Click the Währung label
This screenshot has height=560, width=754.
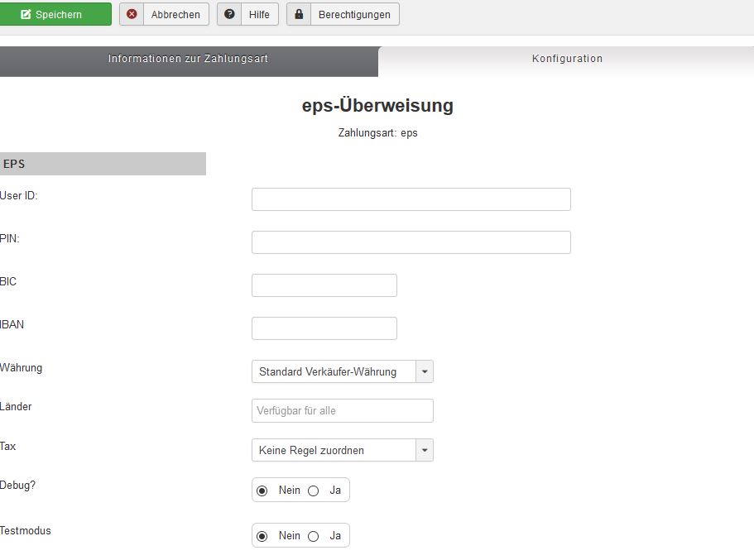point(22,368)
